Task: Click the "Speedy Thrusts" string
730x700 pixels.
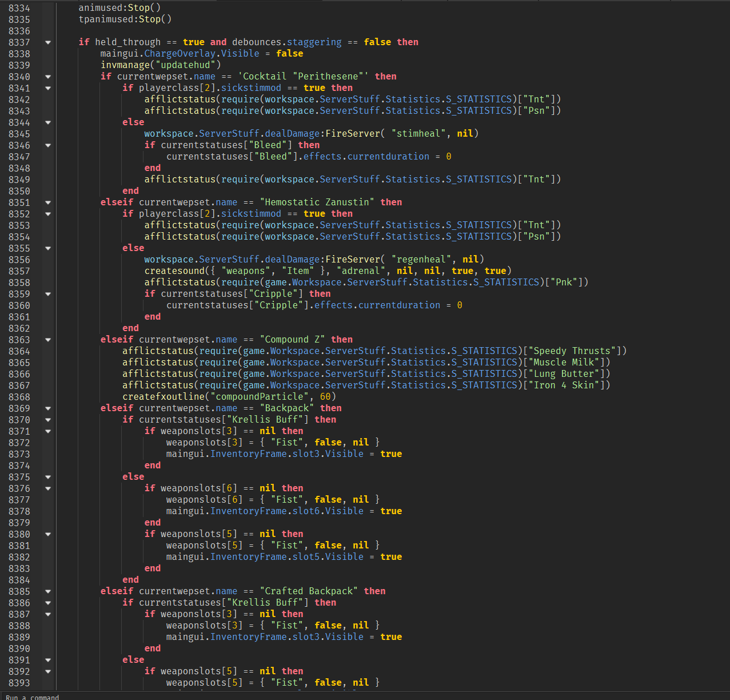Action: pos(573,351)
